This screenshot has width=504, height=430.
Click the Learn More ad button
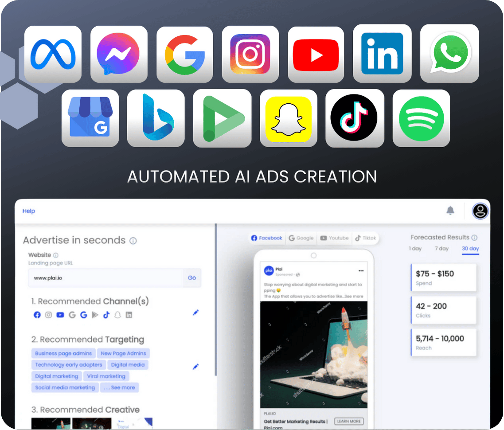click(349, 421)
